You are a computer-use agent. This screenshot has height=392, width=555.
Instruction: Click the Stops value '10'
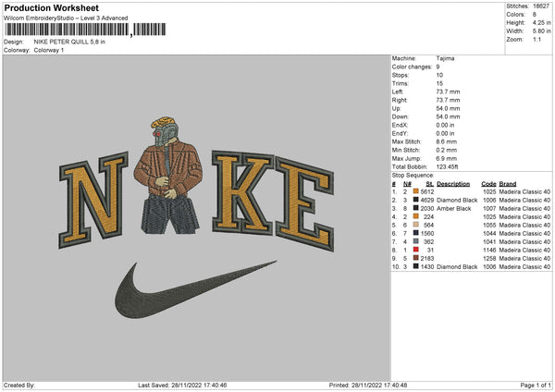pos(439,75)
